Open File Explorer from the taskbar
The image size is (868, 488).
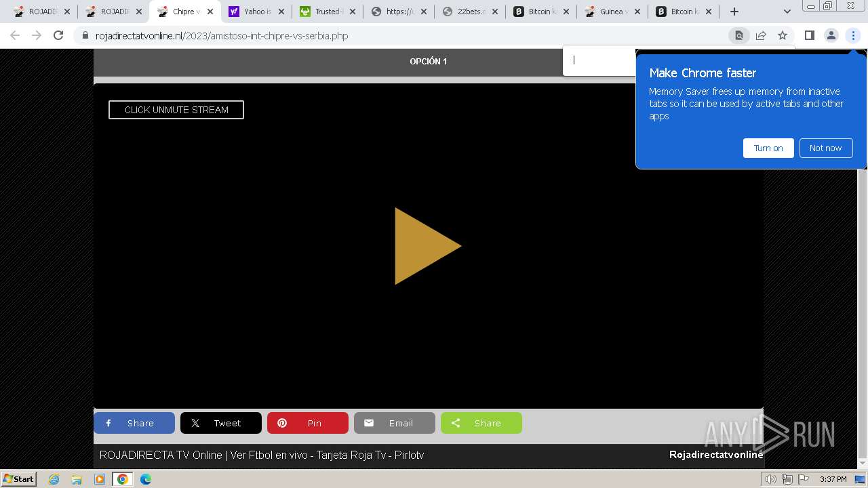coord(77,479)
